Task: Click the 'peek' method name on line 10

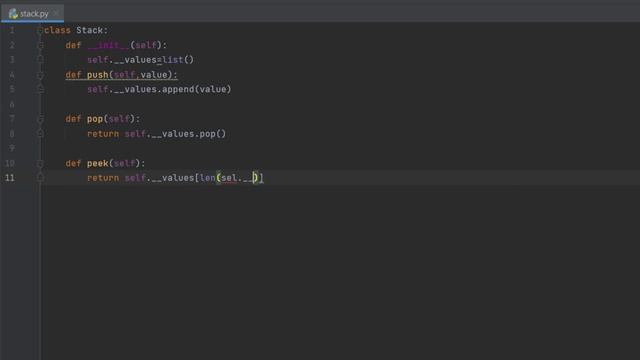Action: coord(98,164)
